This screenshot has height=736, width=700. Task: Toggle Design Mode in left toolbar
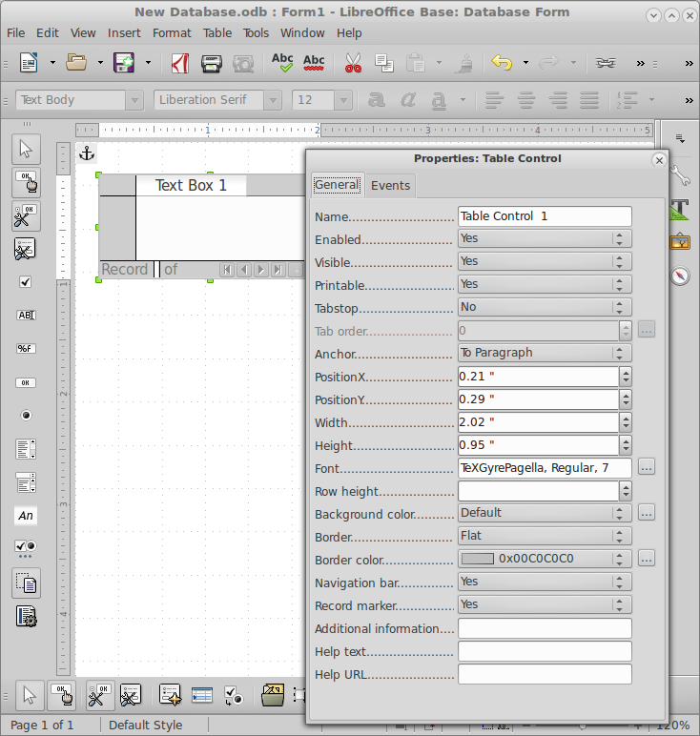click(26, 182)
